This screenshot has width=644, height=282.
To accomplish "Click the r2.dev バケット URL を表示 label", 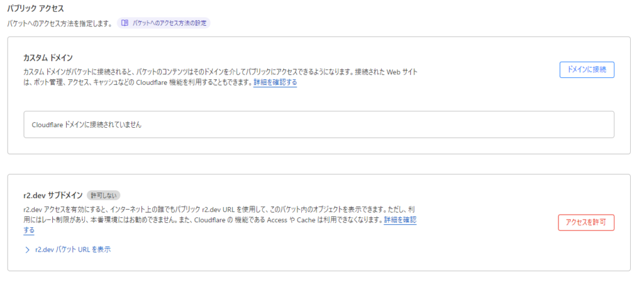I will coord(73,250).
